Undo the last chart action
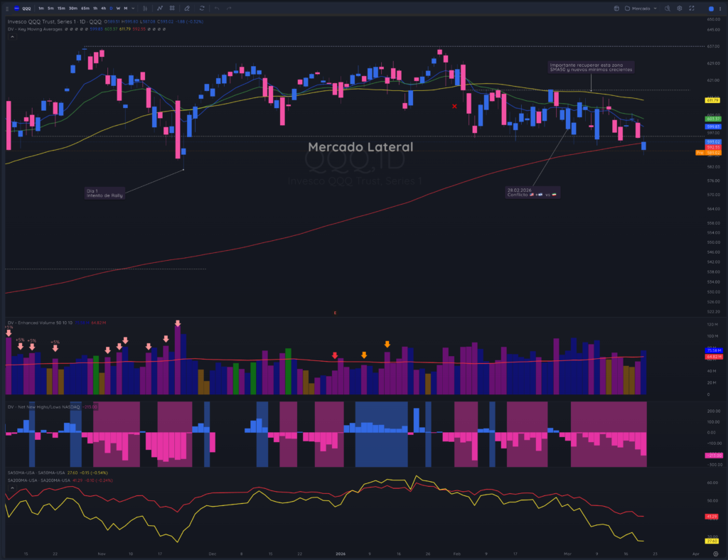This screenshot has width=728, height=560. coord(217,9)
